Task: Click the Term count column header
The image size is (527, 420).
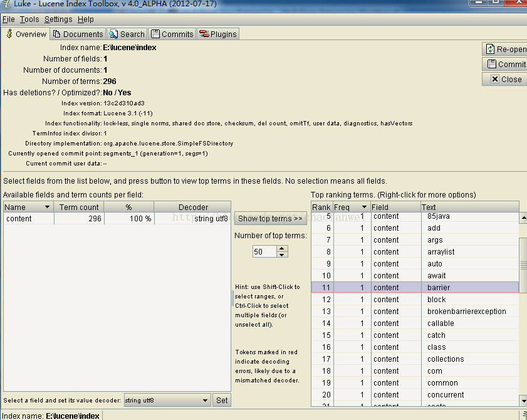Action: pos(79,207)
